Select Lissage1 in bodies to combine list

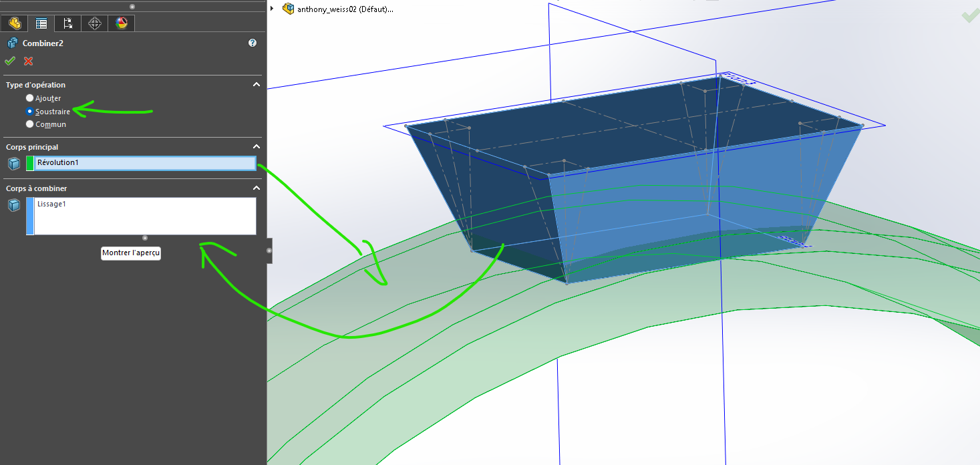coord(52,204)
